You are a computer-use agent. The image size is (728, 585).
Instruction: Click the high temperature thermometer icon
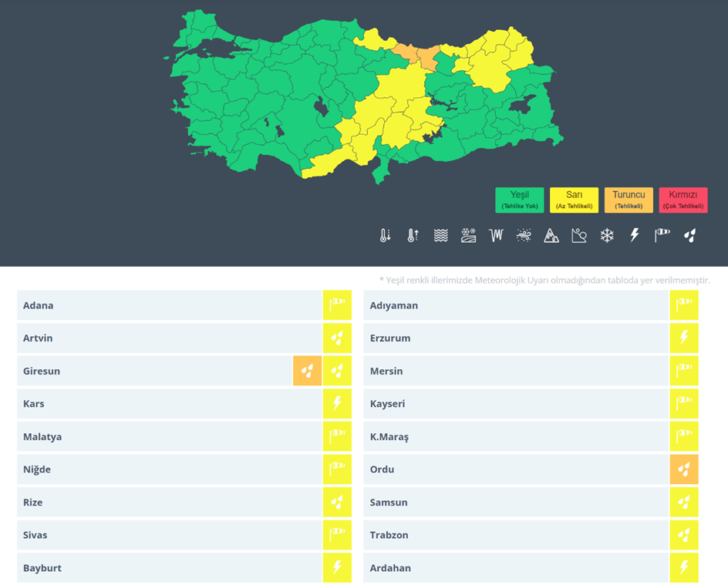pyautogui.click(x=413, y=236)
